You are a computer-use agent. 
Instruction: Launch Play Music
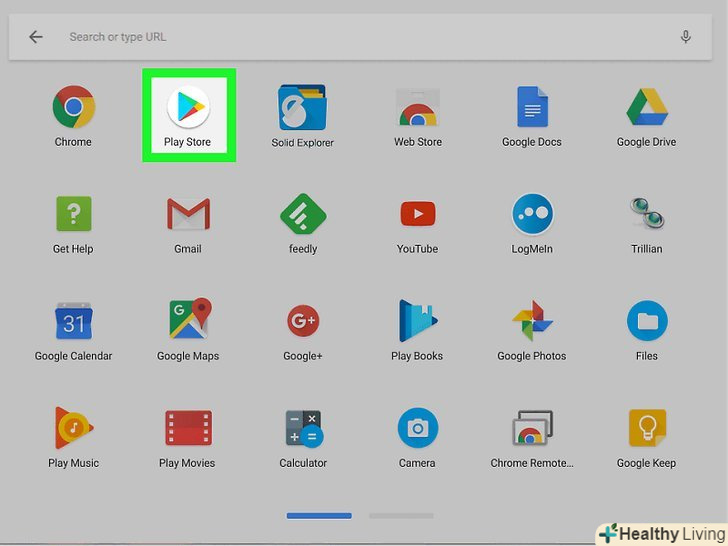(73, 428)
